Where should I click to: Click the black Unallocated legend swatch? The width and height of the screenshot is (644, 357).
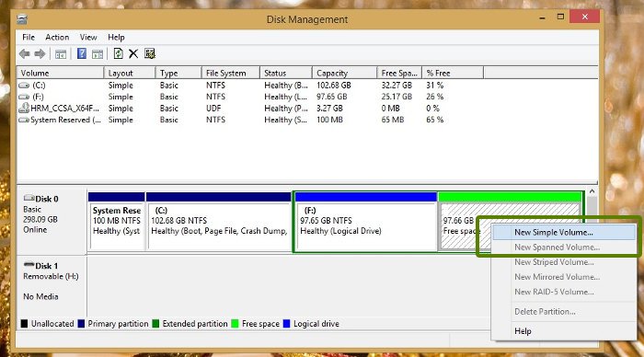pos(24,324)
